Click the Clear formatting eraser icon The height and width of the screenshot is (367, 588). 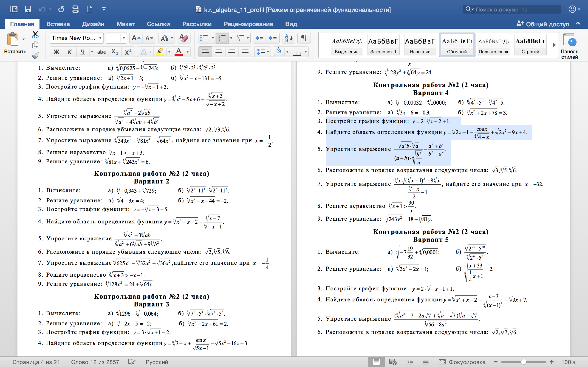click(184, 38)
